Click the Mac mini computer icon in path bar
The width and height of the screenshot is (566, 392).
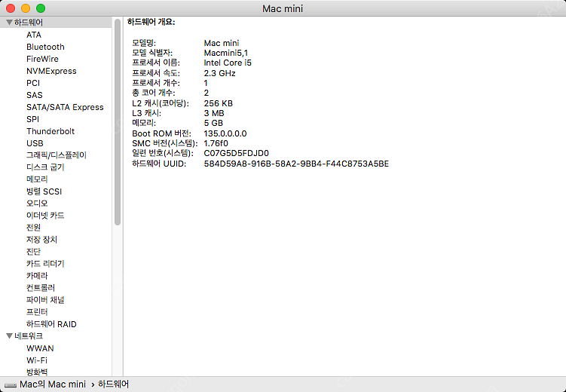click(x=10, y=385)
